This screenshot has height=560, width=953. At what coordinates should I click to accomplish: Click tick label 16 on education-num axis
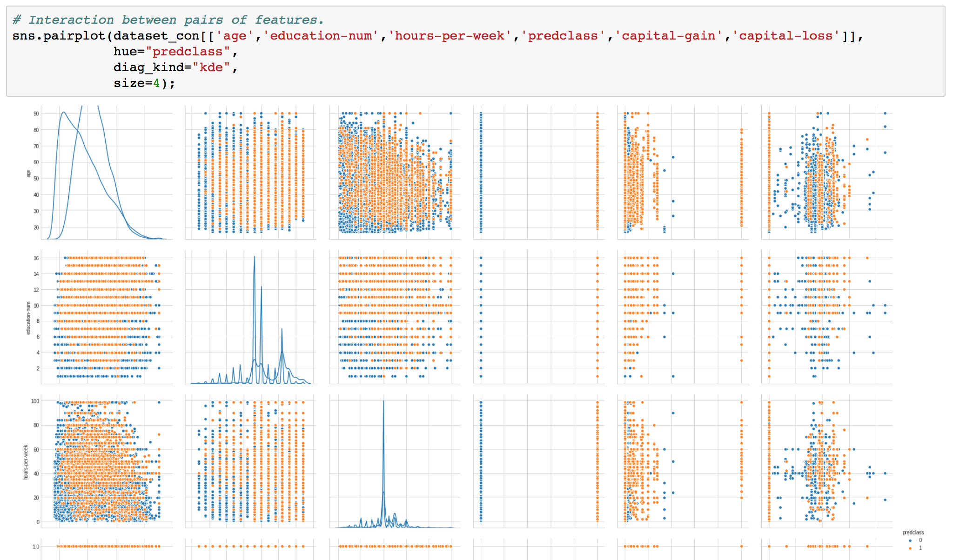pos(36,258)
